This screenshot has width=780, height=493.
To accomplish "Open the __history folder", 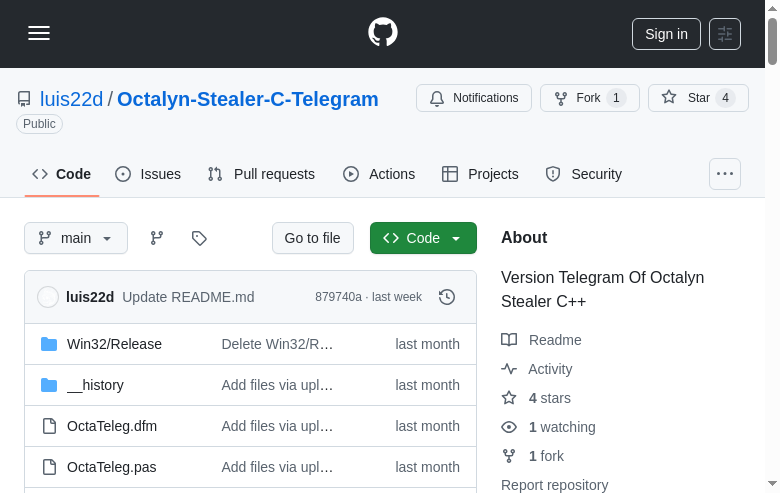I will click(x=96, y=385).
